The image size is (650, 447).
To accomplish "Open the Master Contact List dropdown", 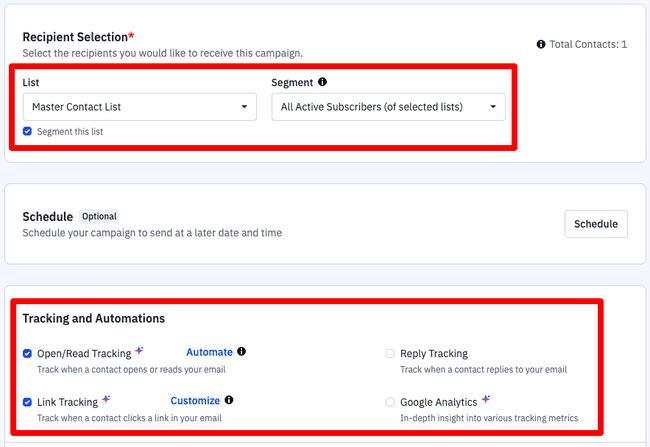I will pyautogui.click(x=139, y=107).
